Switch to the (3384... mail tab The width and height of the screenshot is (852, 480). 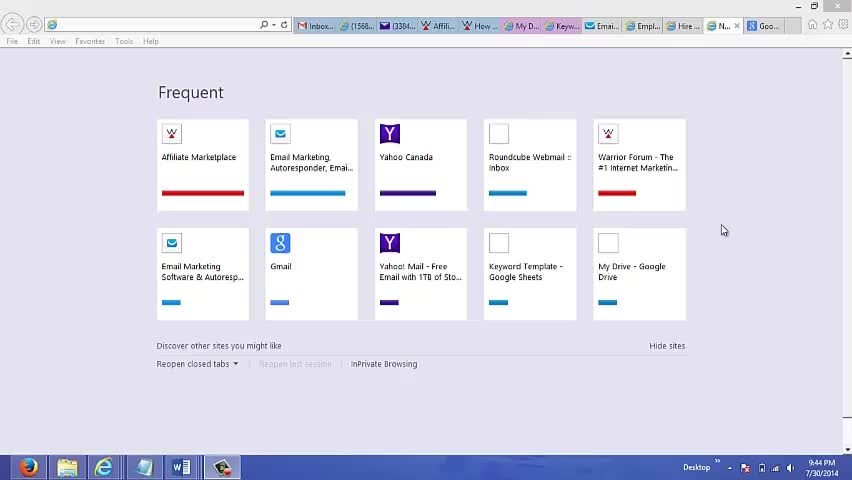(398, 26)
